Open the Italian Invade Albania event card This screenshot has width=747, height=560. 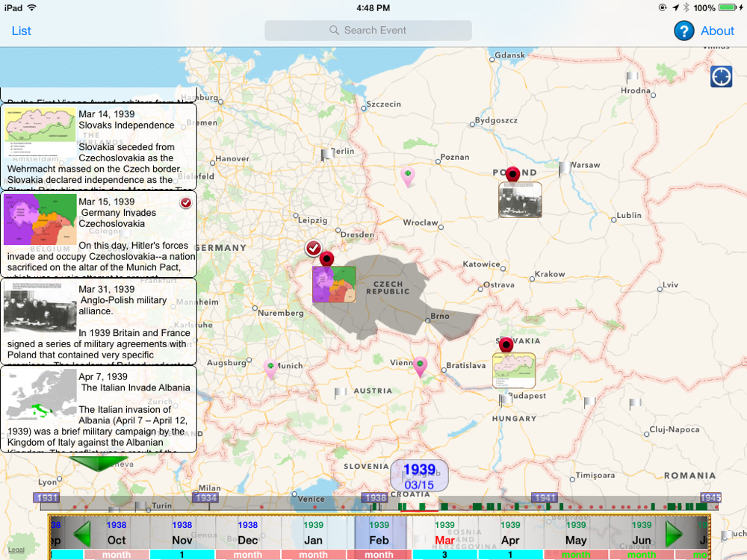click(x=99, y=408)
